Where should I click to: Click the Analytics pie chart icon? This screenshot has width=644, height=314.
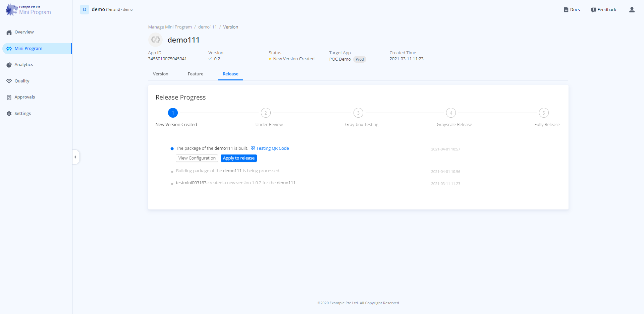pos(9,65)
